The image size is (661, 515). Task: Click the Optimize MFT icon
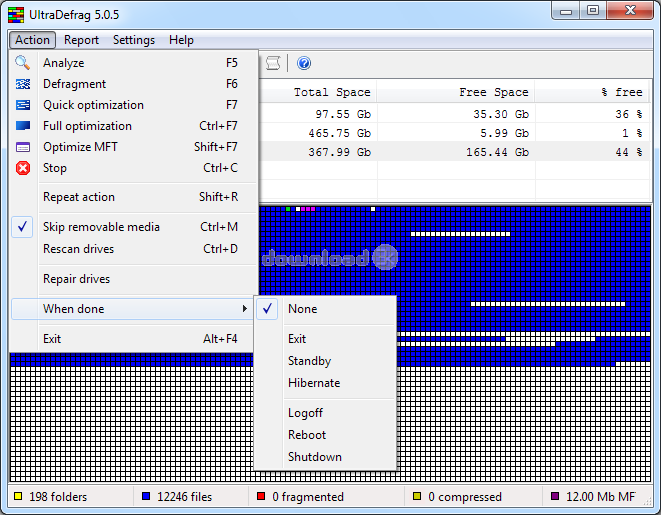coord(23,147)
